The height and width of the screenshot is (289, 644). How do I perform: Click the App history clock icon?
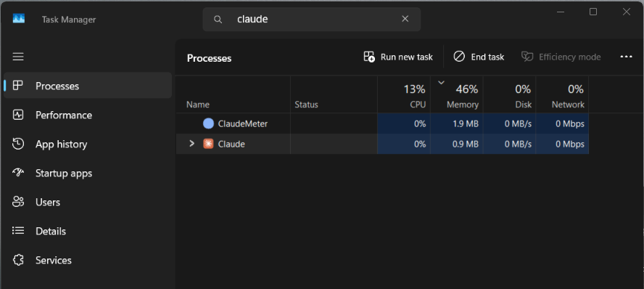18,144
